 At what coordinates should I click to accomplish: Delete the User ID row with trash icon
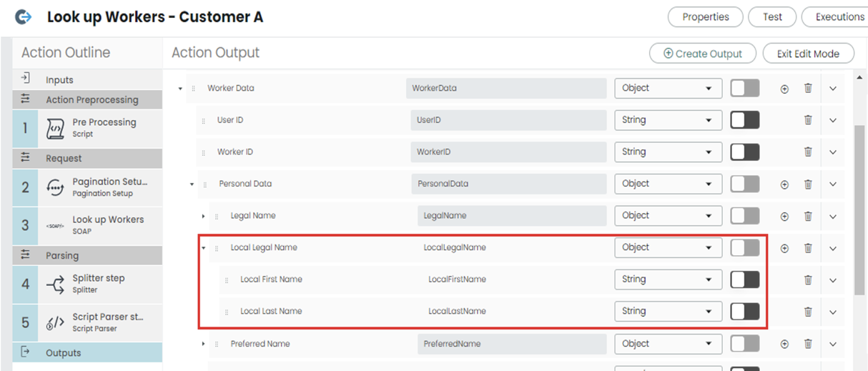point(808,120)
